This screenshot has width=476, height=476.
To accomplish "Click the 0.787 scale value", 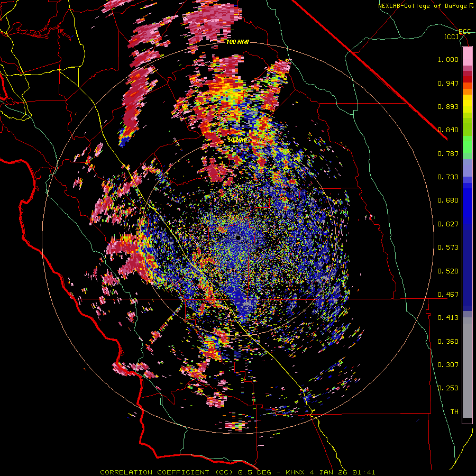I will tap(448, 153).
